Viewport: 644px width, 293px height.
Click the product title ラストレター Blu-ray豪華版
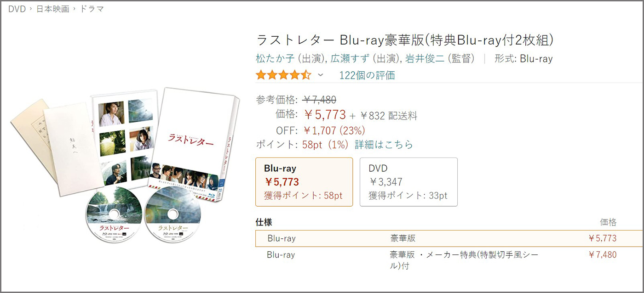tap(405, 40)
